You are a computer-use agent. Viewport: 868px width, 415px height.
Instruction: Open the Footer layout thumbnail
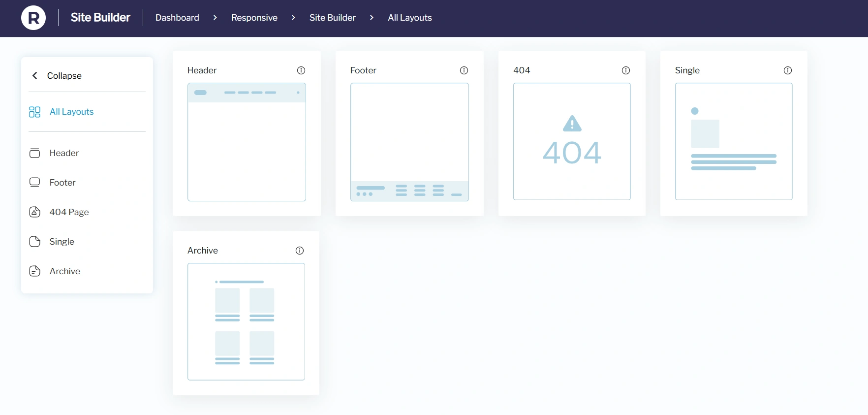[x=409, y=142]
